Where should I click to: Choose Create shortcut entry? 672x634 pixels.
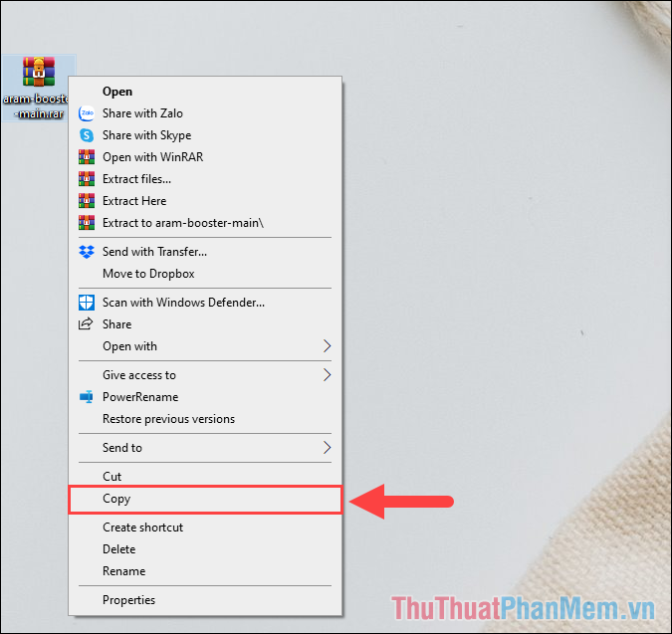pos(205,528)
